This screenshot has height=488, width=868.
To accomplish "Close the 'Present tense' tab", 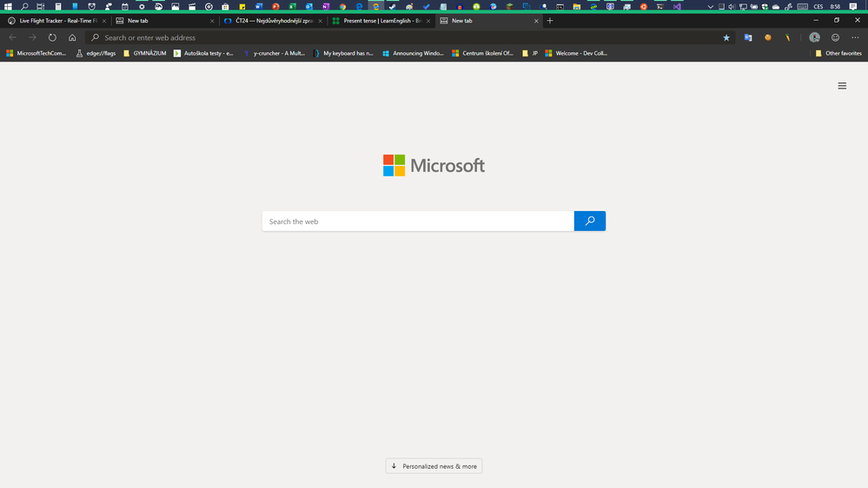I will tap(427, 21).
